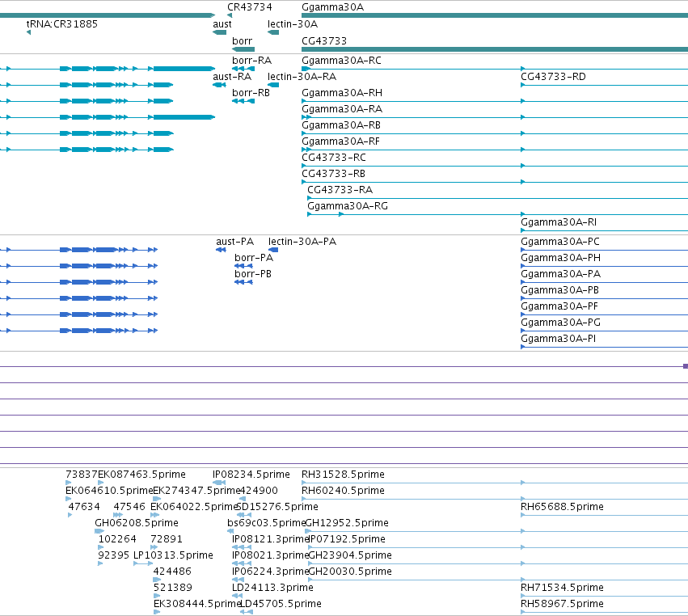Select protein Ggamma30A-PA
688x616 pixels.
click(561, 274)
